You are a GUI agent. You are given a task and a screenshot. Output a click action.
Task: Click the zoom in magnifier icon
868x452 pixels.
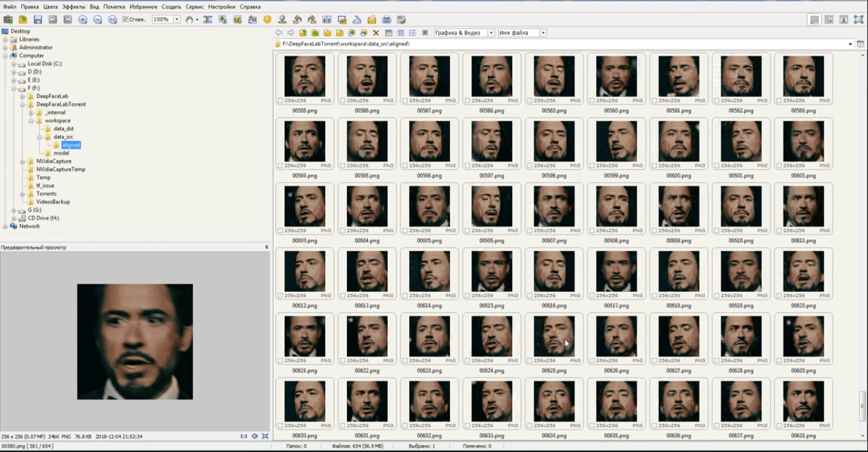83,20
